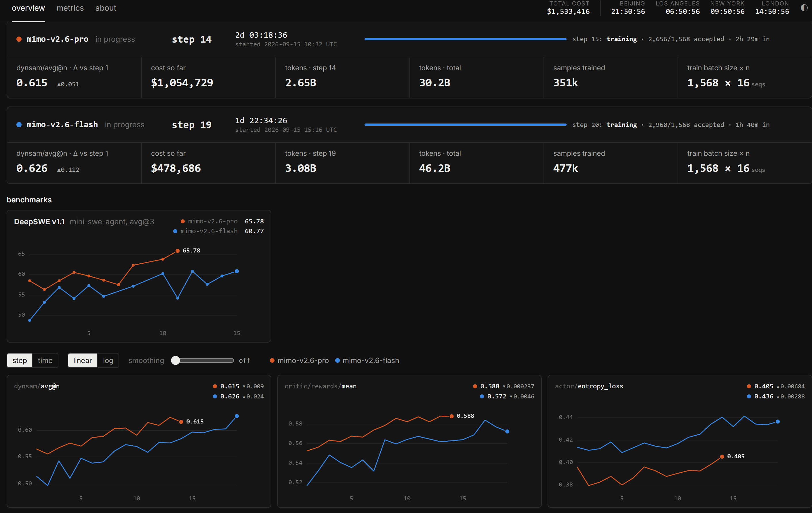The height and width of the screenshot is (513, 812).
Task: Click the blue mimo-v2.6-flash status dot
Action: coord(19,125)
